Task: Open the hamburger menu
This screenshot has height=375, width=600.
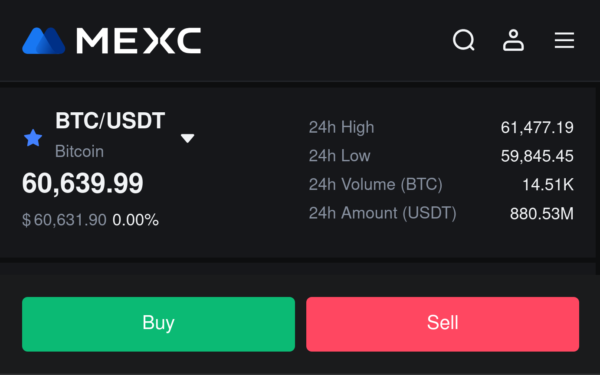Action: pyautogui.click(x=564, y=40)
